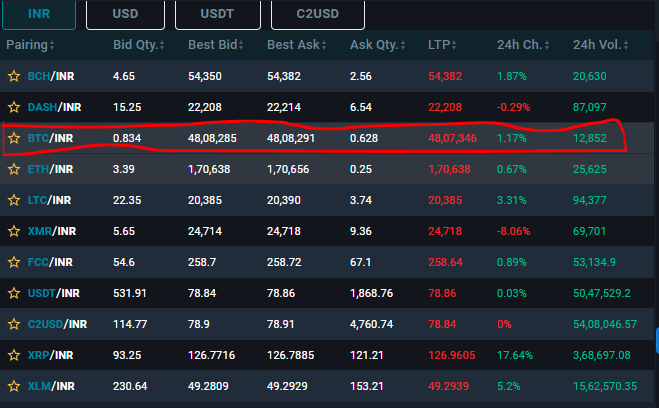Click ETH best bid 1,70,638
Image resolution: width=659 pixels, height=408 pixels.
[209, 169]
